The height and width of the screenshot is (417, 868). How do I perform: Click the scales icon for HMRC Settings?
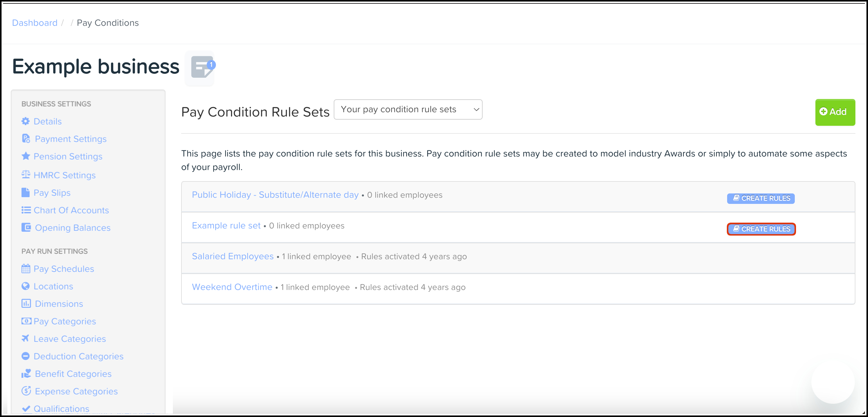click(x=26, y=174)
